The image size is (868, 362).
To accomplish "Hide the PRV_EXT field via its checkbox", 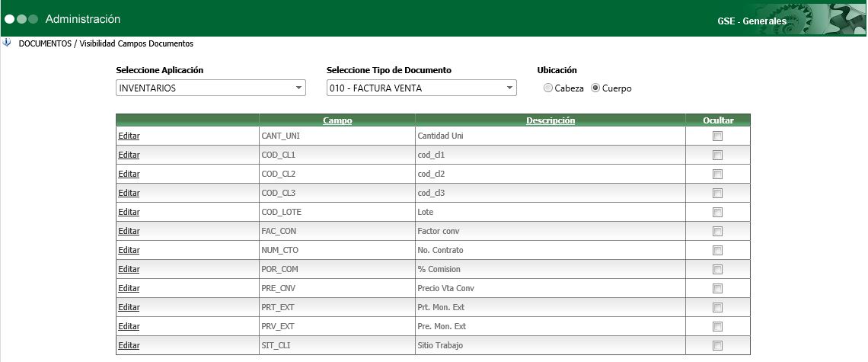I will 717,327.
